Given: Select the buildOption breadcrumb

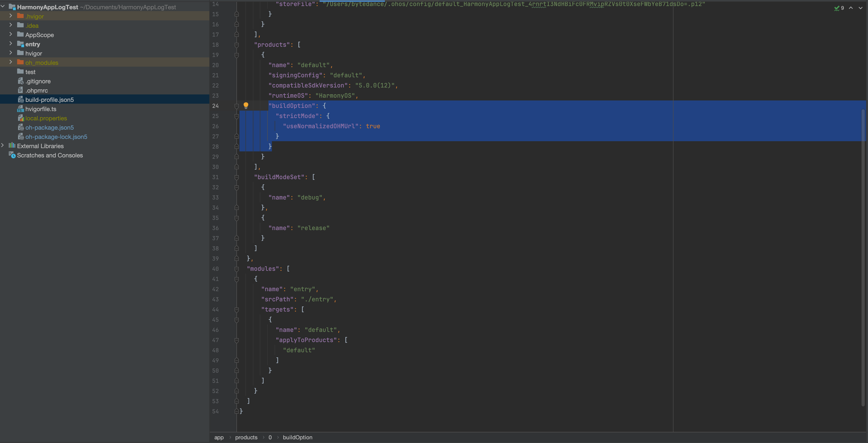Looking at the screenshot, I should pyautogui.click(x=298, y=437).
